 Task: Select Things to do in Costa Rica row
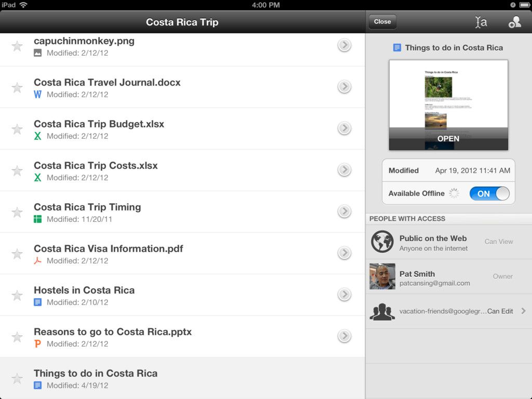click(182, 378)
